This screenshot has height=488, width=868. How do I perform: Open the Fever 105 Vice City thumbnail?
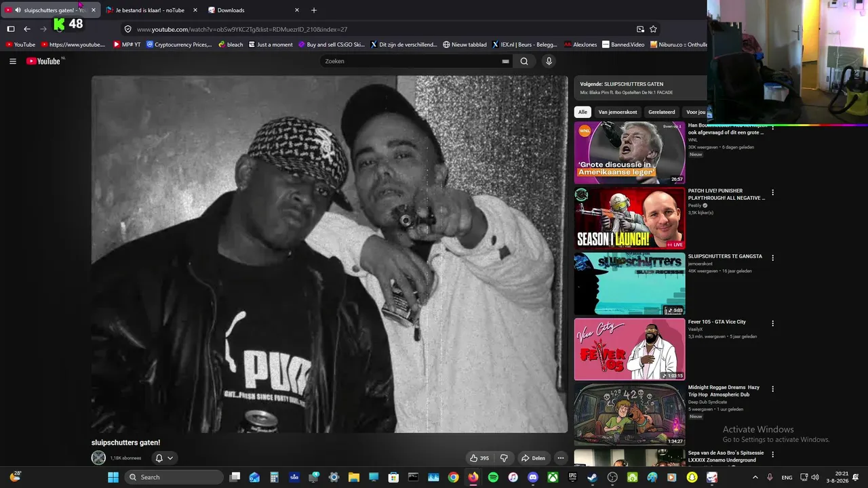point(629,349)
